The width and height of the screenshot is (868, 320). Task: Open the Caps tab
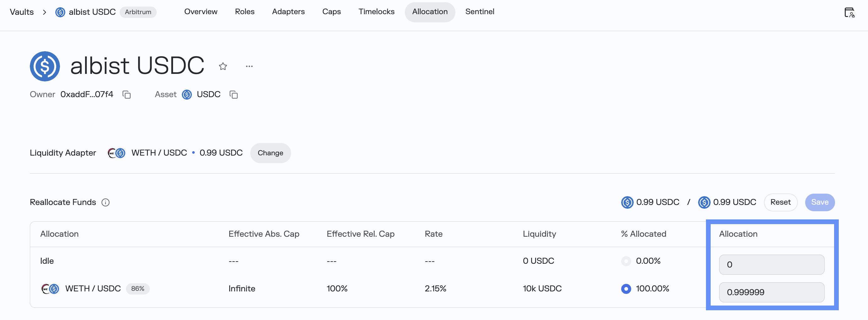(x=331, y=12)
